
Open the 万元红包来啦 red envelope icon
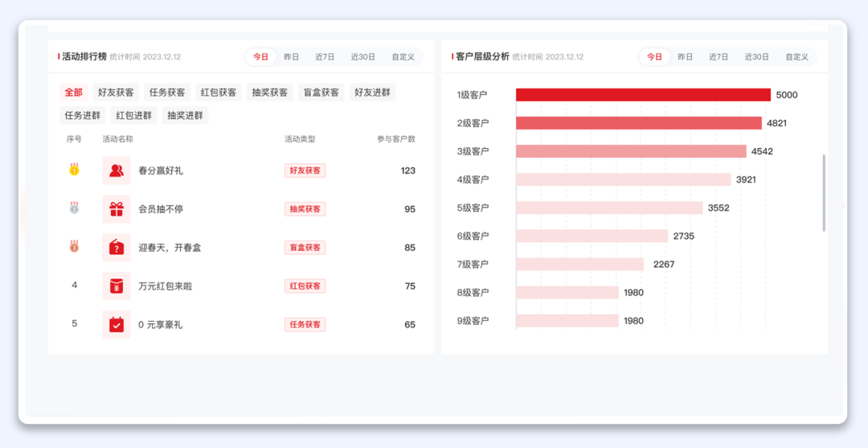coord(117,286)
